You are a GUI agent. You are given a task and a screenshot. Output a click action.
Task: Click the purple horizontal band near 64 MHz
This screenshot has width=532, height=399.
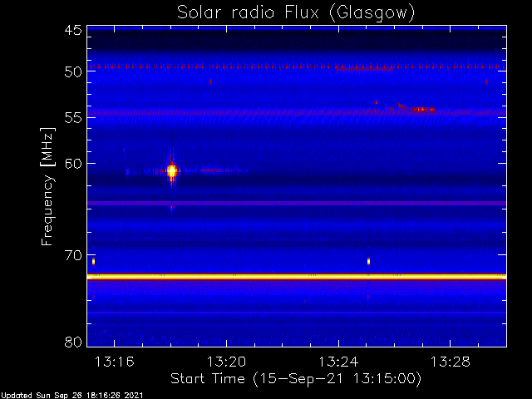pos(297,203)
